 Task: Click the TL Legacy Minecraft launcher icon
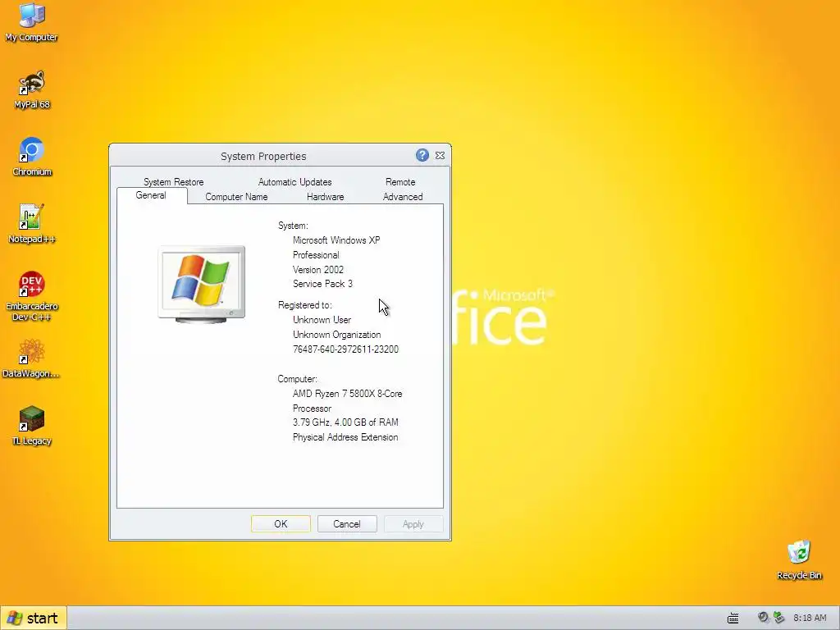tap(32, 426)
